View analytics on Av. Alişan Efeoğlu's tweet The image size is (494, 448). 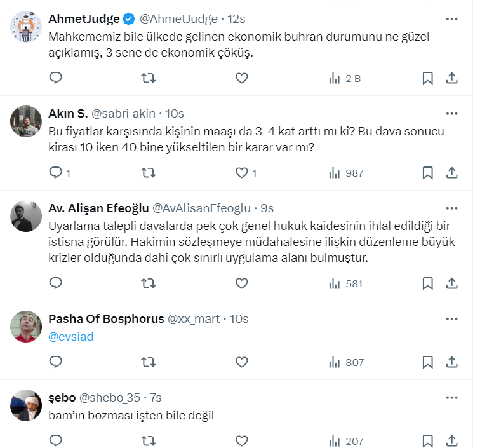[345, 283]
